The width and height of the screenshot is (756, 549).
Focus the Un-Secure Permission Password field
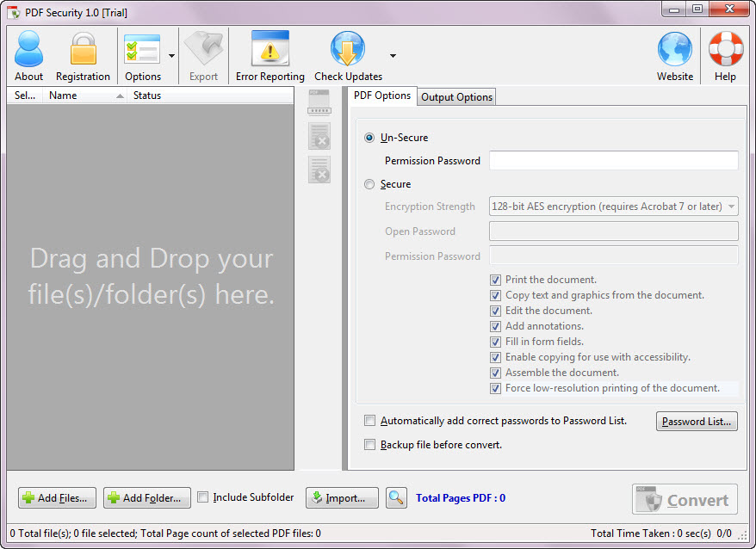point(614,161)
